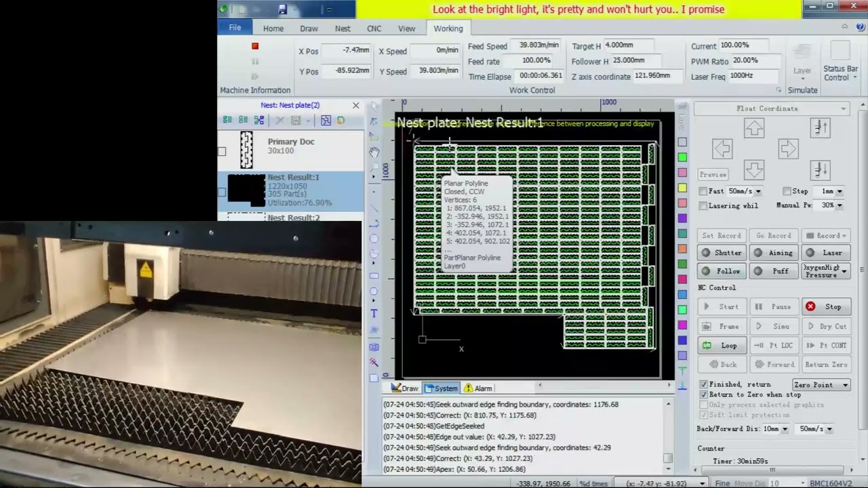This screenshot has width=868, height=488.
Task: Click the orange circular-arrow icon in Nest toolbar
Action: 340,120
